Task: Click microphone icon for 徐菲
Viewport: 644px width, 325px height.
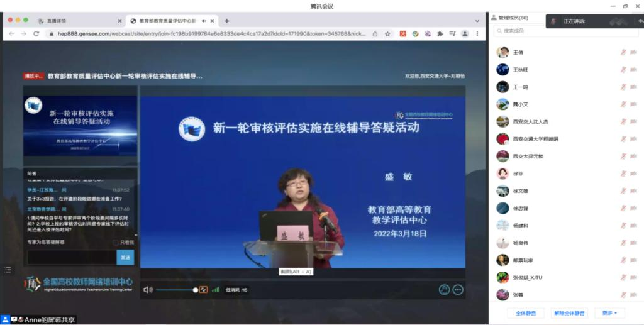Action: point(623,174)
